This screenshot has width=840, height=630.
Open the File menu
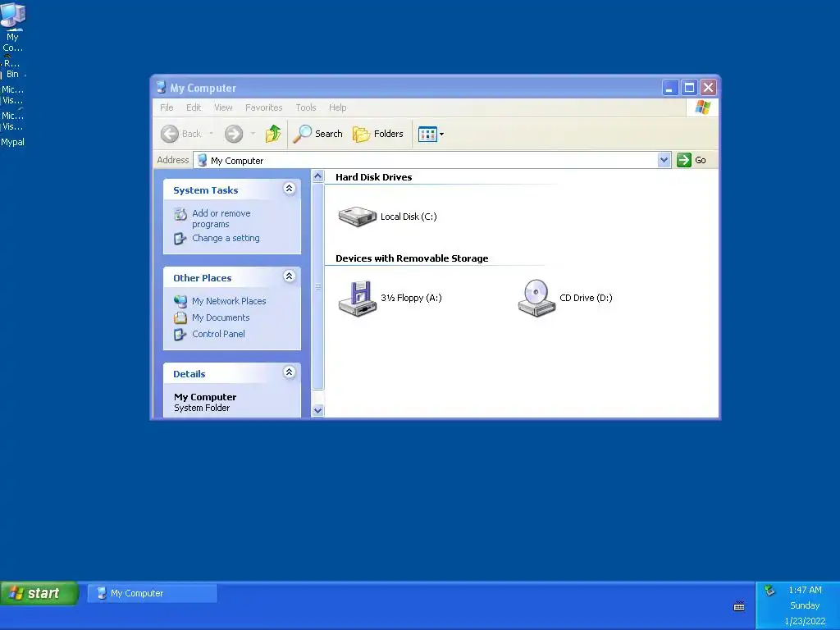[167, 107]
